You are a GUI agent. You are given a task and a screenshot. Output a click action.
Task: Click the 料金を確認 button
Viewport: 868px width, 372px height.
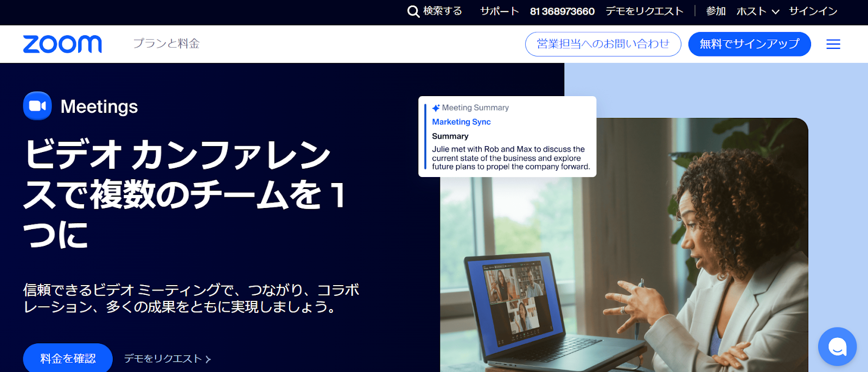[x=68, y=358]
